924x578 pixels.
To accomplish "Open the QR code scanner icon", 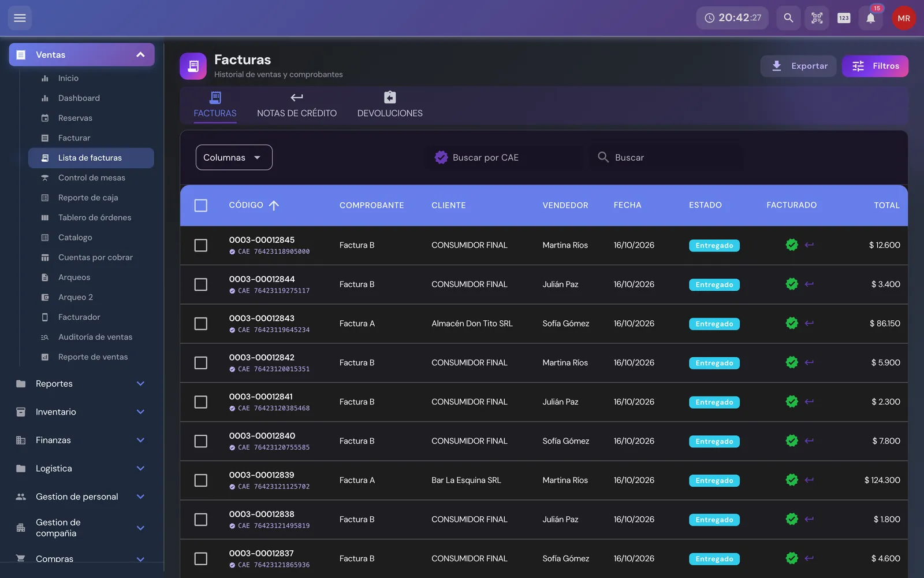I will 817,18.
